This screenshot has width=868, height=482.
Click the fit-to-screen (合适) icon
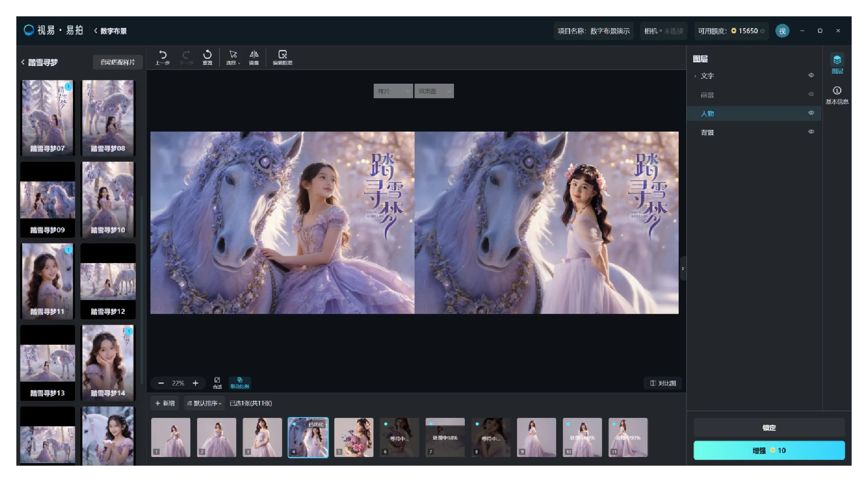(217, 380)
